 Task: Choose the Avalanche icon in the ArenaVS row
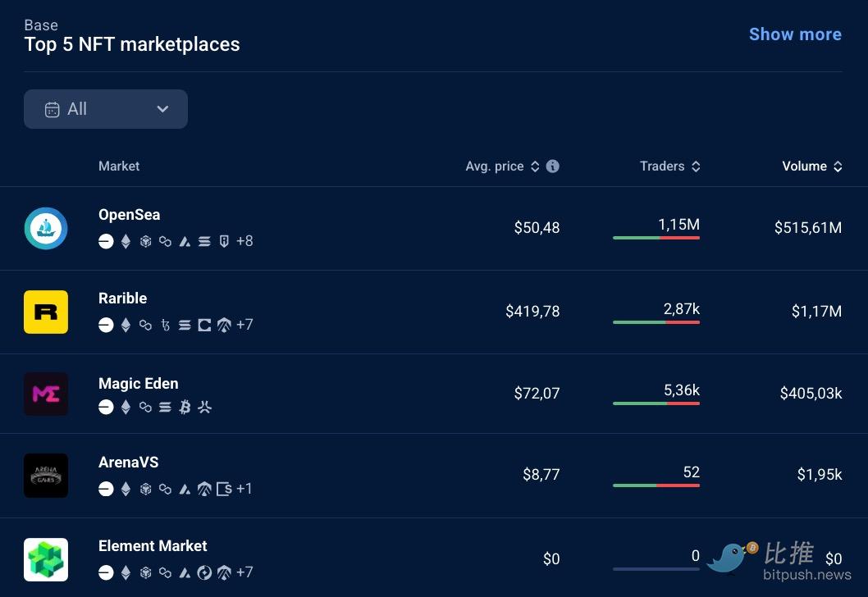coord(185,489)
